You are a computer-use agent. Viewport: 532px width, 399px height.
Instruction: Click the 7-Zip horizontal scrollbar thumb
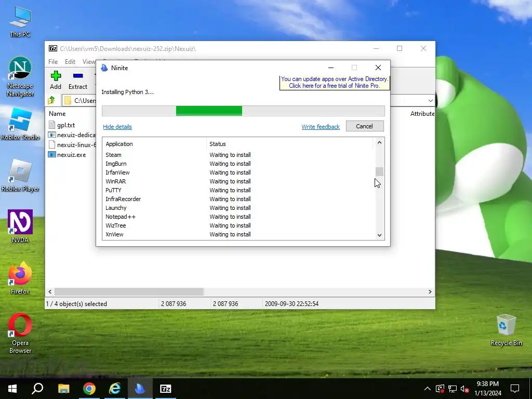(x=129, y=291)
